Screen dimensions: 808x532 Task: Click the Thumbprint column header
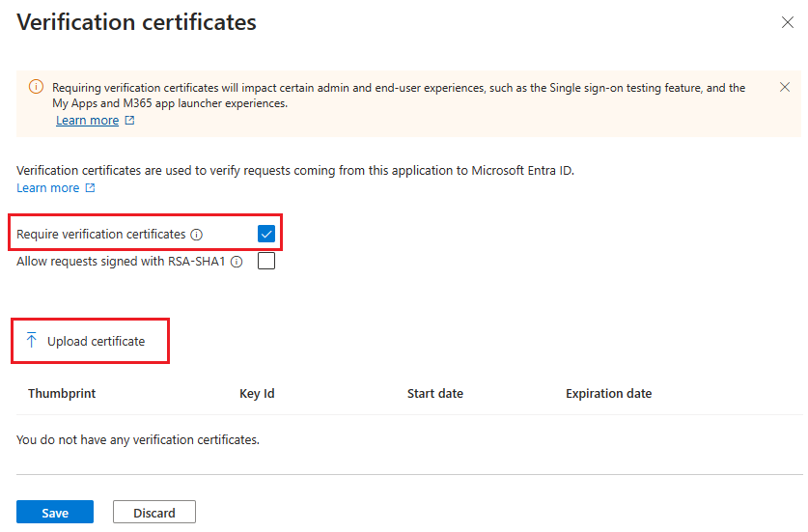[62, 394]
